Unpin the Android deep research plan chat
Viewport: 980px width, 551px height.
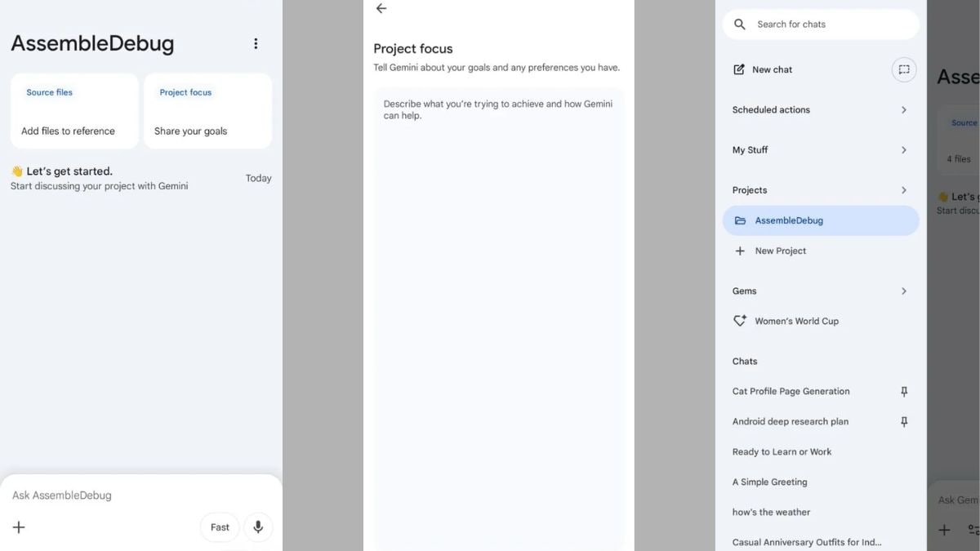coord(903,421)
